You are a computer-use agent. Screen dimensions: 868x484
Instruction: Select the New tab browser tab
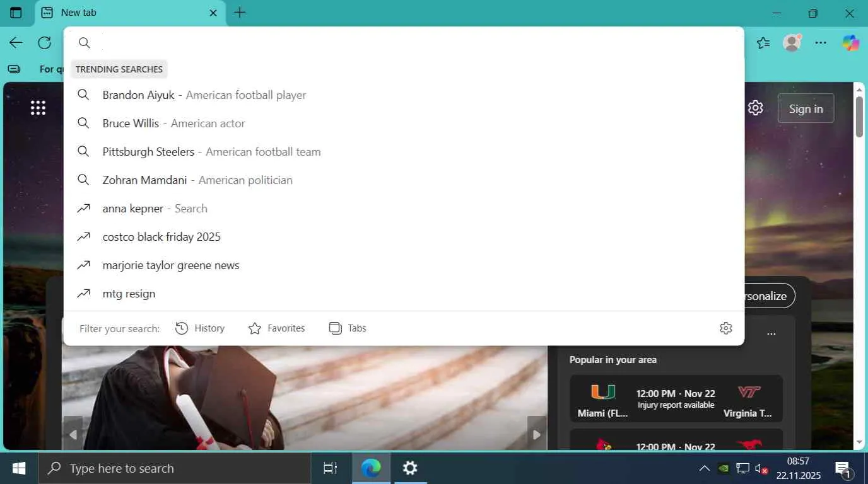[131, 13]
